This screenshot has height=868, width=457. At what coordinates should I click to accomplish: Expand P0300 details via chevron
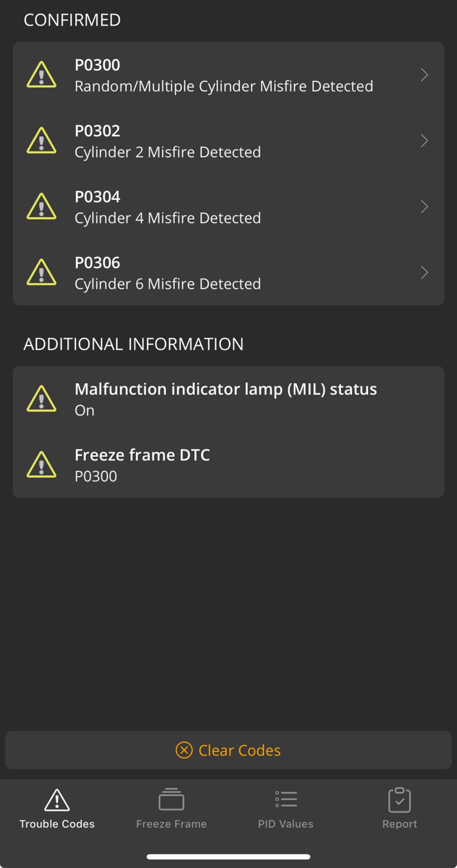[424, 75]
